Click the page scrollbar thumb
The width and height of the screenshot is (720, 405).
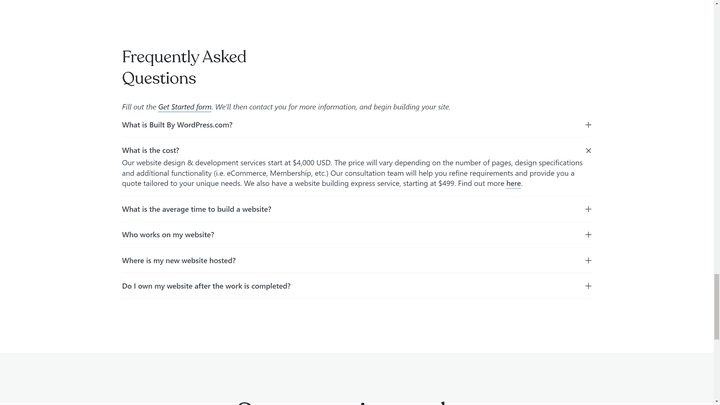[716, 305]
